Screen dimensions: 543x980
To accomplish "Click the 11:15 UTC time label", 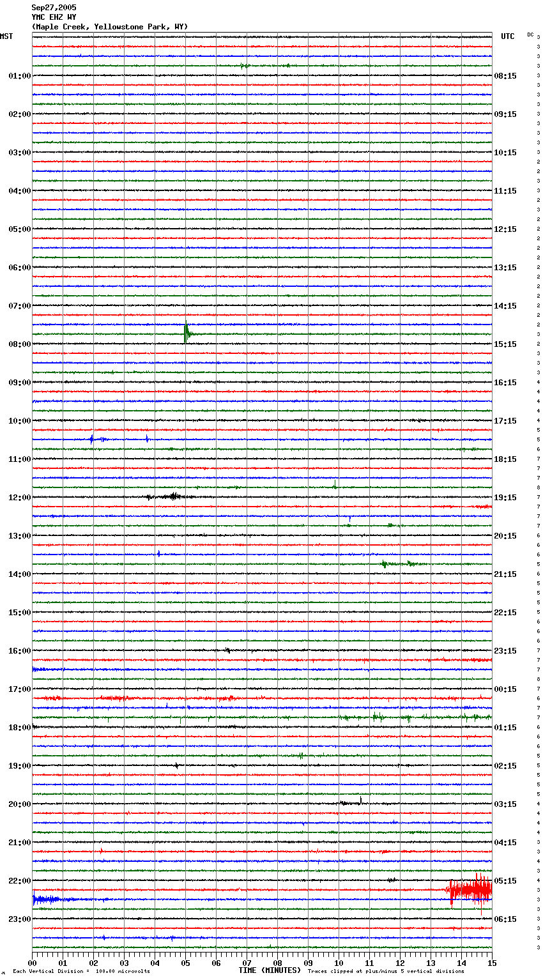I will click(505, 191).
